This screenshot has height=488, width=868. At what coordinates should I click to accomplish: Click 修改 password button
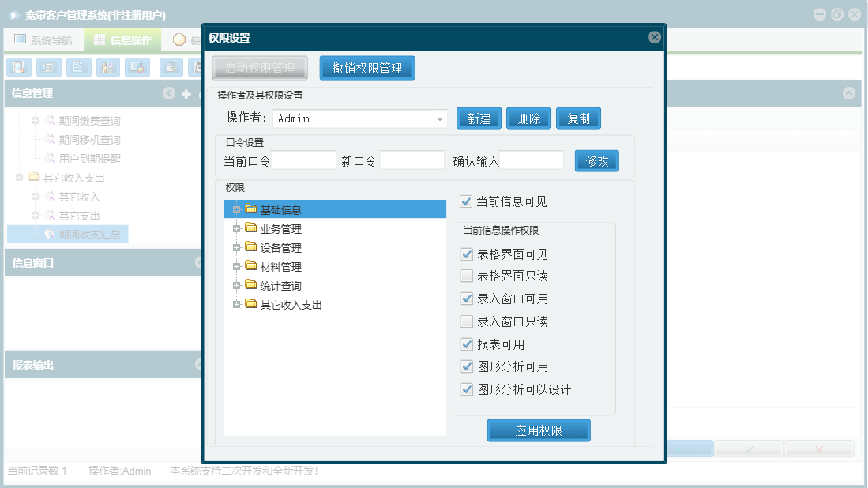(597, 161)
